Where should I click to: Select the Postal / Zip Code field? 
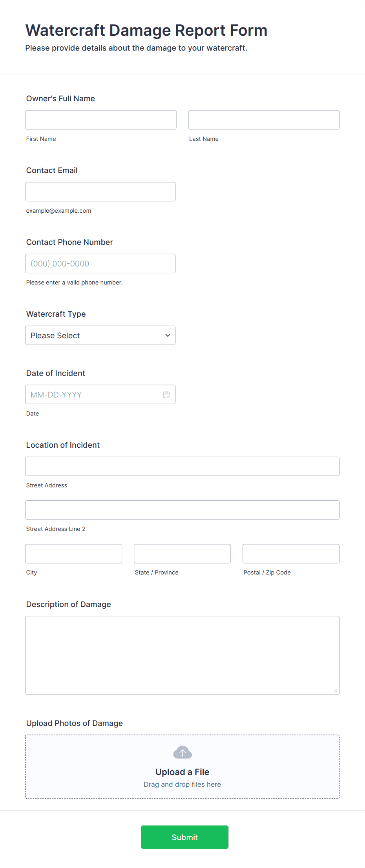291,553
